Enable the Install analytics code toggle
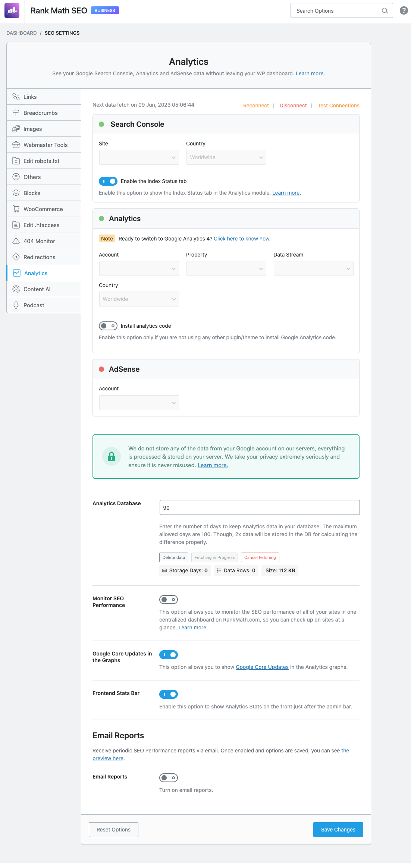Image resolution: width=411 pixels, height=868 pixels. point(108,326)
